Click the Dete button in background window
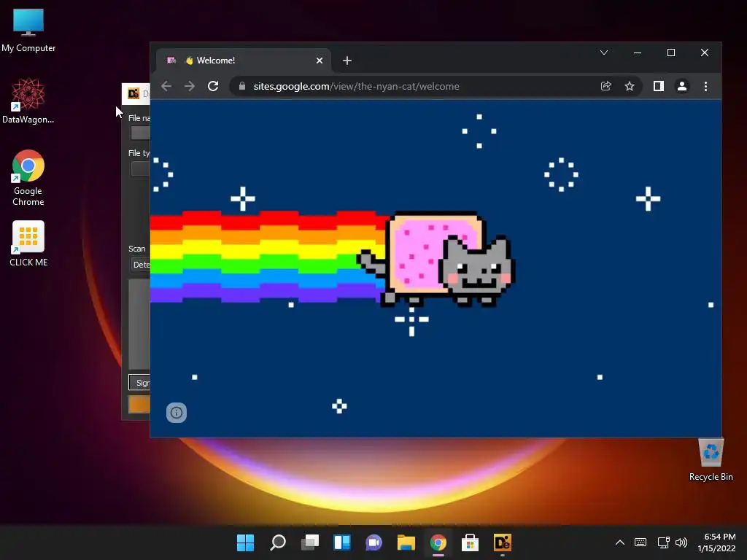This screenshot has height=560, width=747. pos(141,265)
